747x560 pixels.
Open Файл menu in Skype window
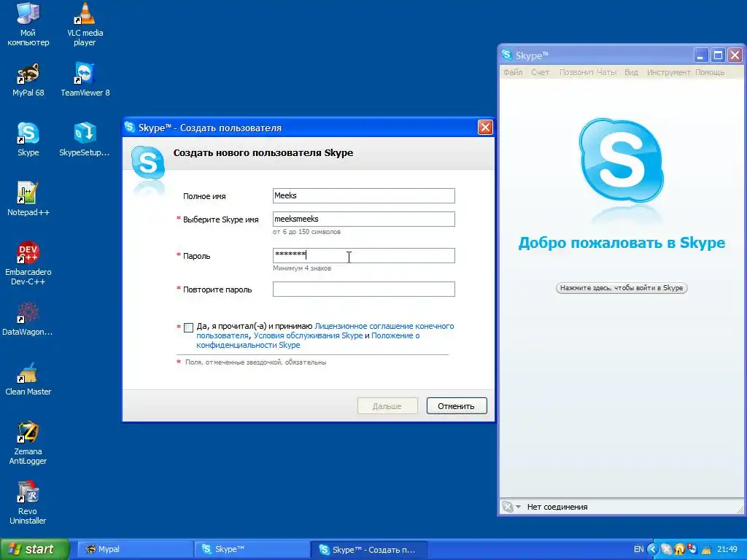[x=513, y=72]
